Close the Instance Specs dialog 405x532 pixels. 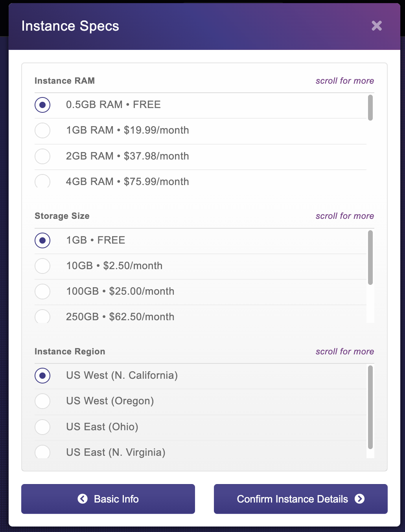click(377, 26)
